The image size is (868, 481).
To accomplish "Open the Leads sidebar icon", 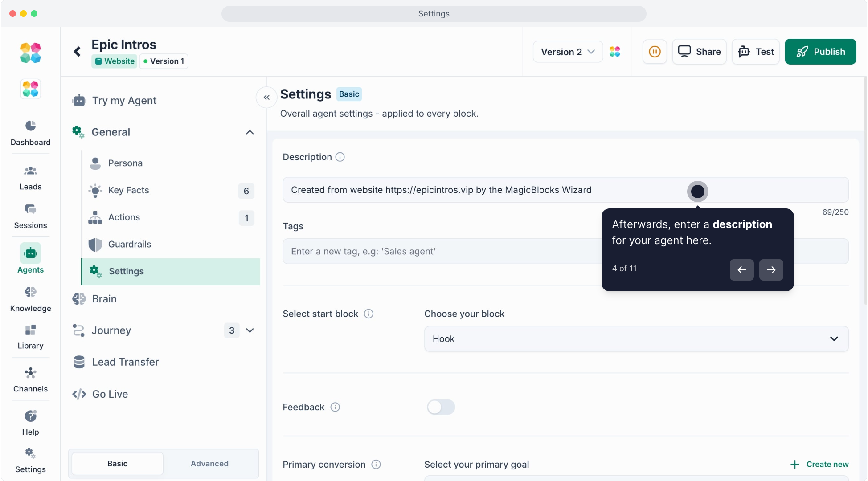I will [30, 171].
